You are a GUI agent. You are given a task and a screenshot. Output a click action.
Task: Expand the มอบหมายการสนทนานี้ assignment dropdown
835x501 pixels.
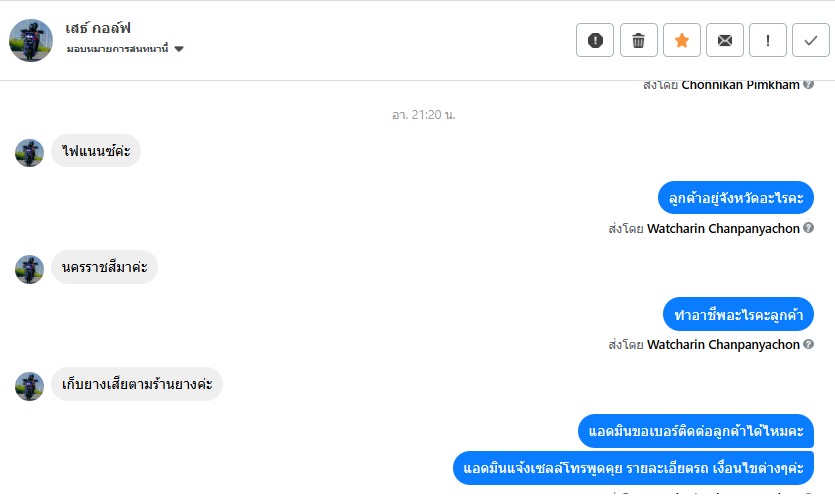tap(125, 49)
